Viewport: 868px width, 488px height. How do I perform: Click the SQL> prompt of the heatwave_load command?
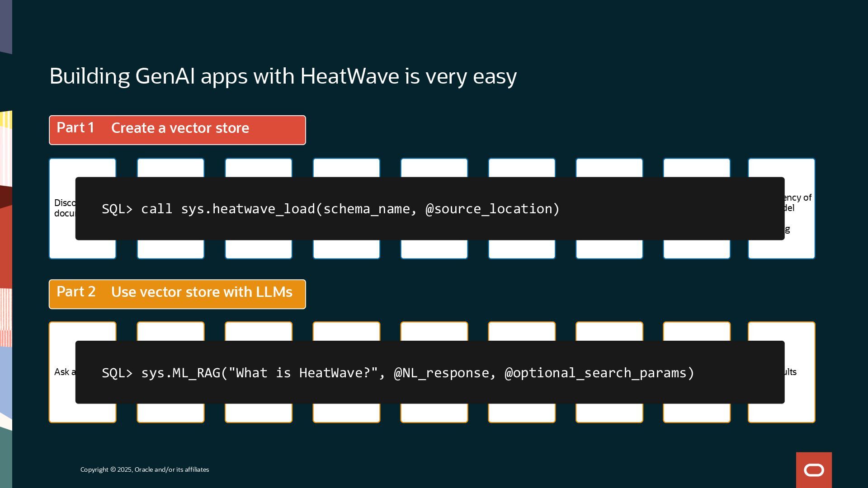point(117,209)
